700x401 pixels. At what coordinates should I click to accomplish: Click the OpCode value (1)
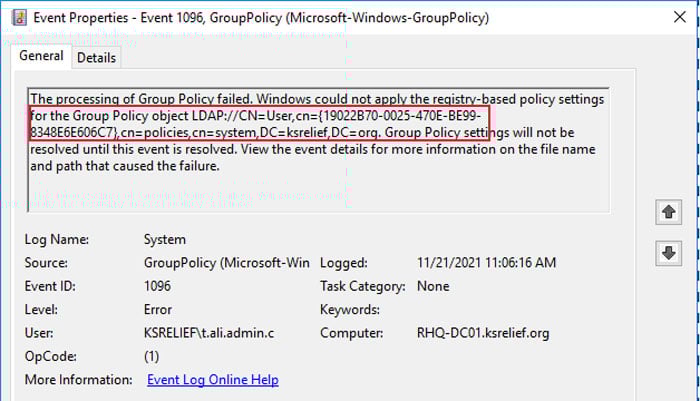click(151, 356)
